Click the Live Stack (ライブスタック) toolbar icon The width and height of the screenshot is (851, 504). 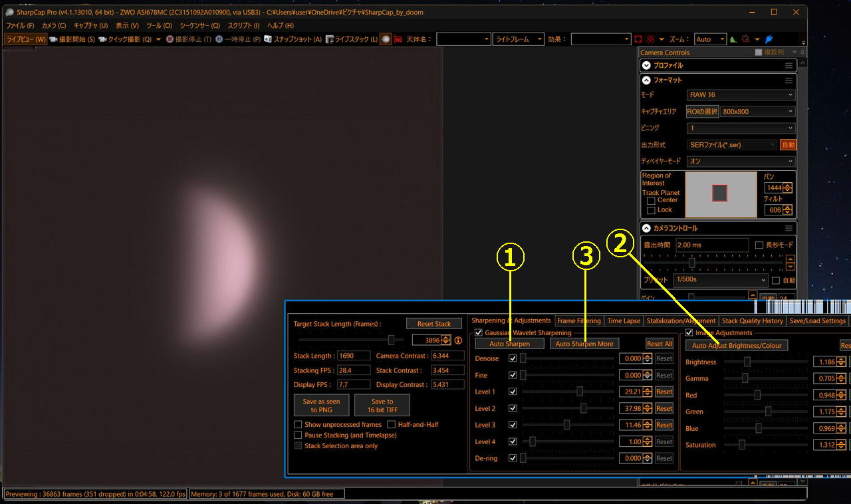(329, 39)
